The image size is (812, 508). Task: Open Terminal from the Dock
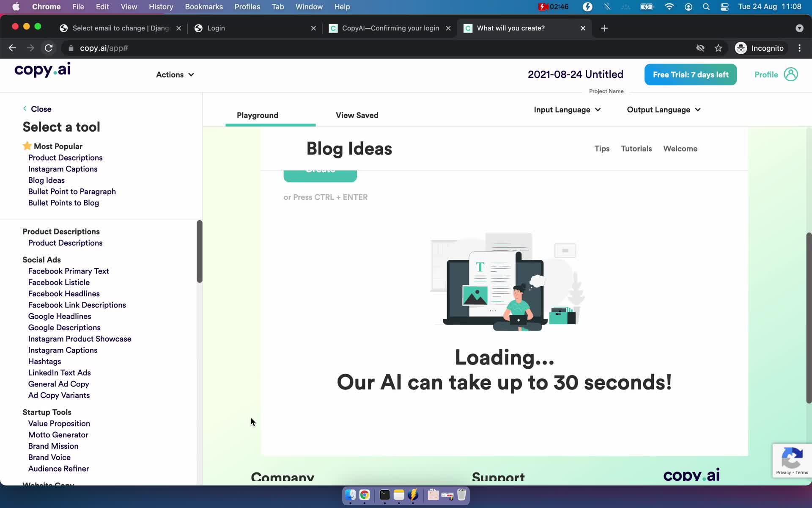coord(384,495)
